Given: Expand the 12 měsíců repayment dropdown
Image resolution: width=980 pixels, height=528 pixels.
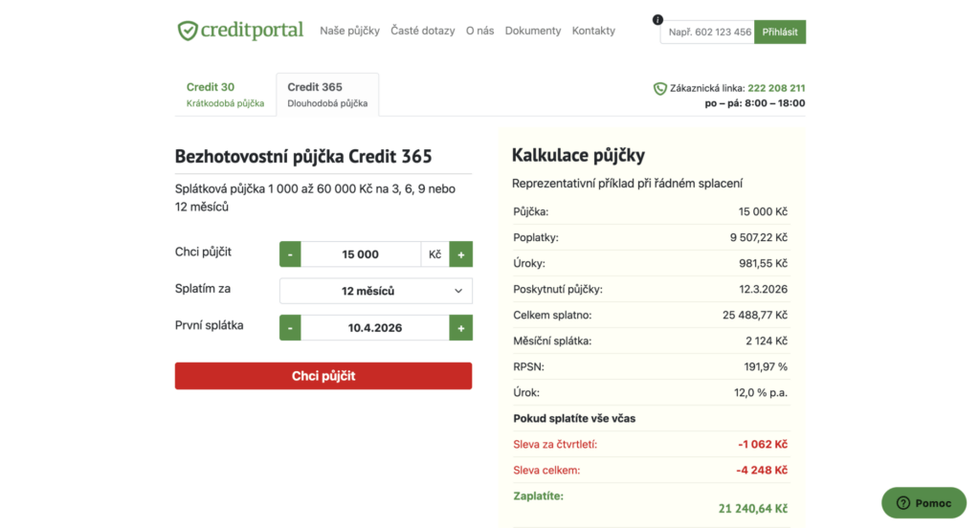Looking at the screenshot, I should click(375, 291).
